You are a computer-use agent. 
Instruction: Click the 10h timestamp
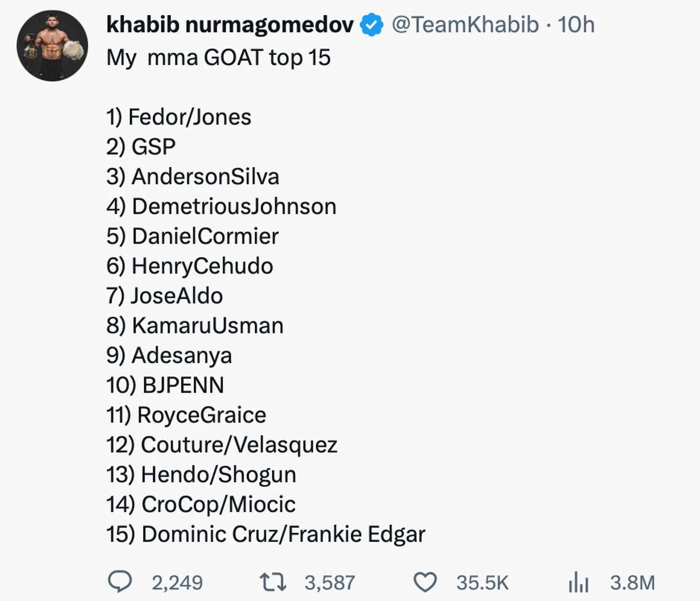coord(576,25)
